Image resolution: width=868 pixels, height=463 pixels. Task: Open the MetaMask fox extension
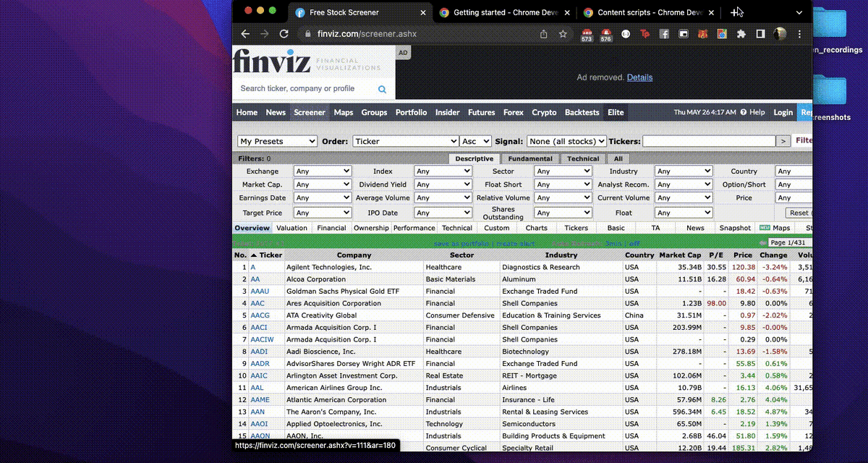[702, 34]
